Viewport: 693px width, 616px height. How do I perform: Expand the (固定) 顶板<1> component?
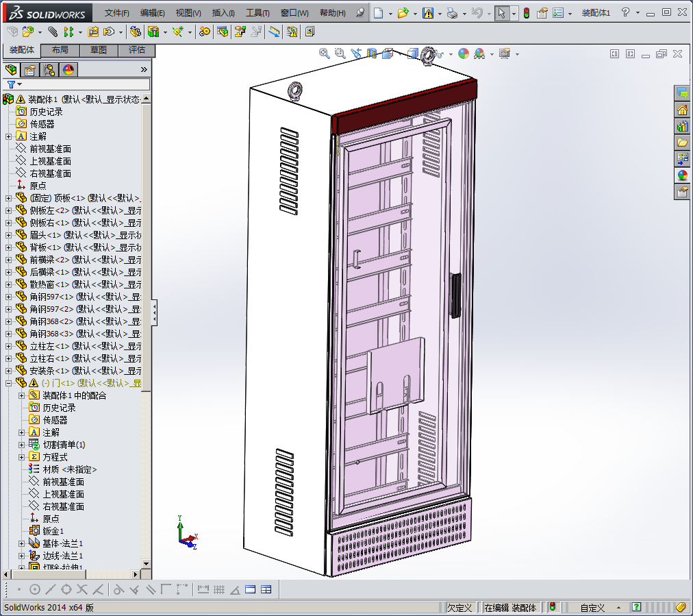pyautogui.click(x=8, y=198)
